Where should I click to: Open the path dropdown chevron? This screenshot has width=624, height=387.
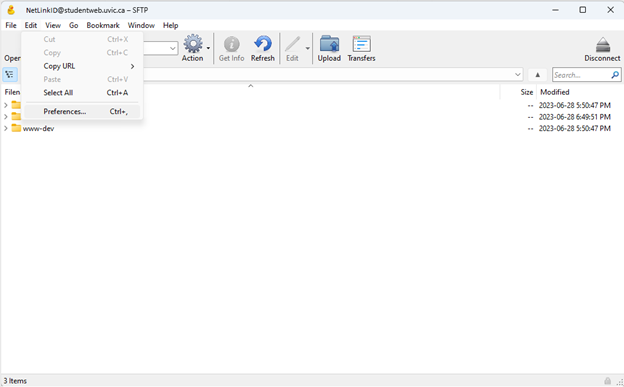coord(517,74)
